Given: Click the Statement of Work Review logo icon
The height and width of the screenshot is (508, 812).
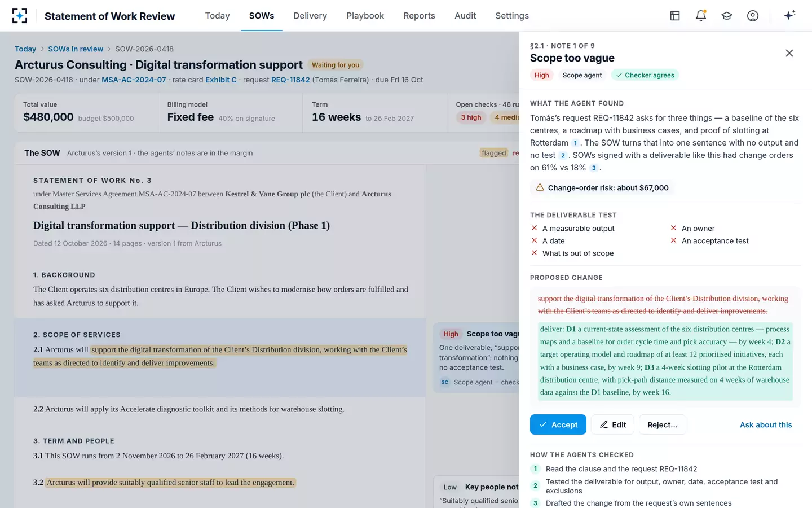Looking at the screenshot, I should [x=20, y=16].
